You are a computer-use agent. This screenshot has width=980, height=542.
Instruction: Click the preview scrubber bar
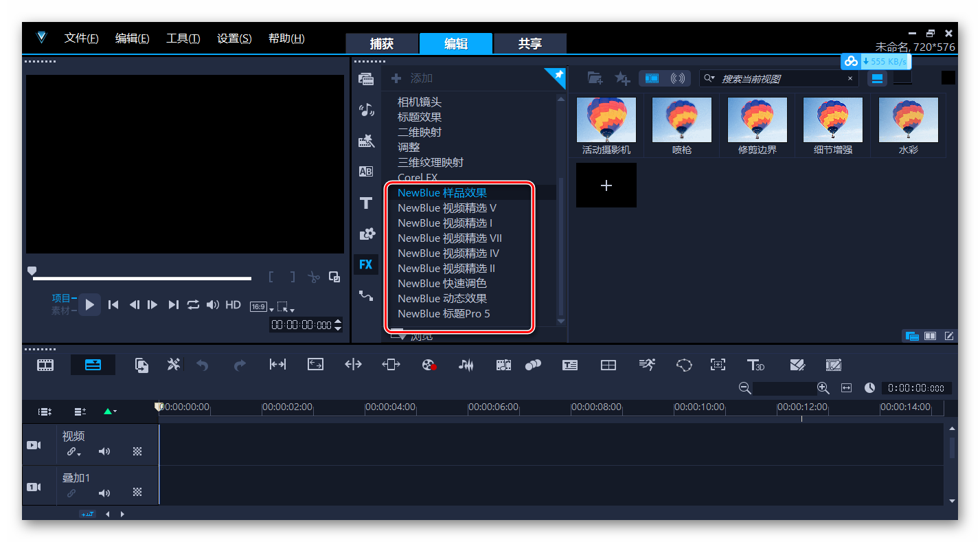(x=142, y=278)
